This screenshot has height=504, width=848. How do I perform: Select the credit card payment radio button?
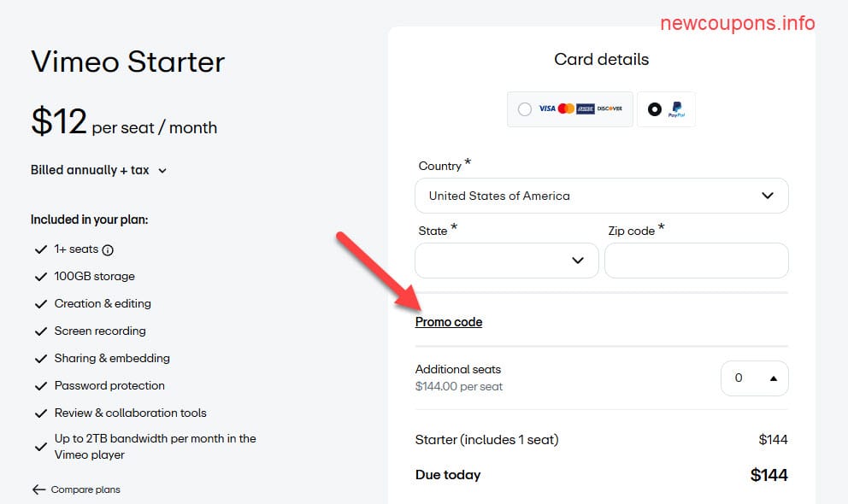tap(525, 109)
